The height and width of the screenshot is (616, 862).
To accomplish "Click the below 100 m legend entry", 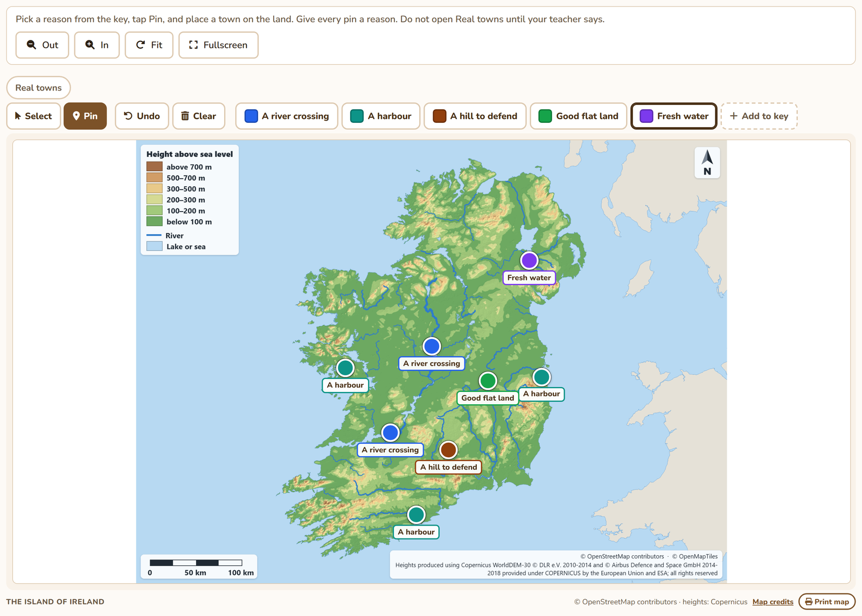I will click(x=179, y=222).
